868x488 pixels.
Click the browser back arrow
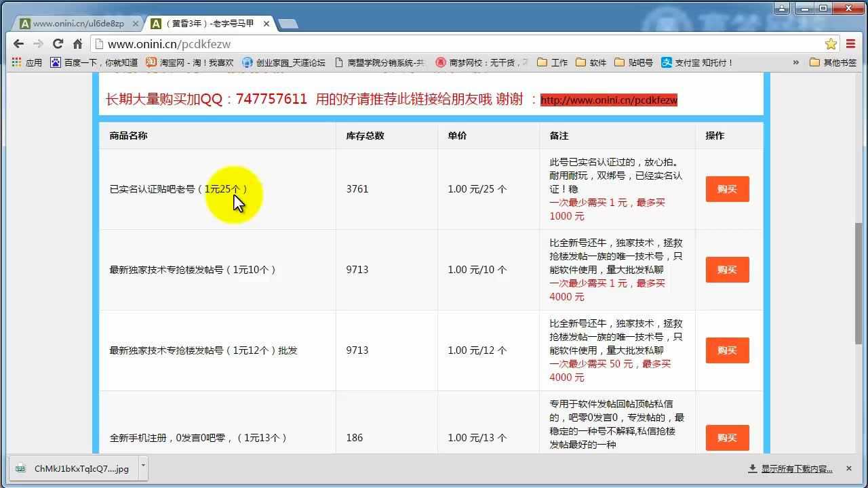(18, 44)
